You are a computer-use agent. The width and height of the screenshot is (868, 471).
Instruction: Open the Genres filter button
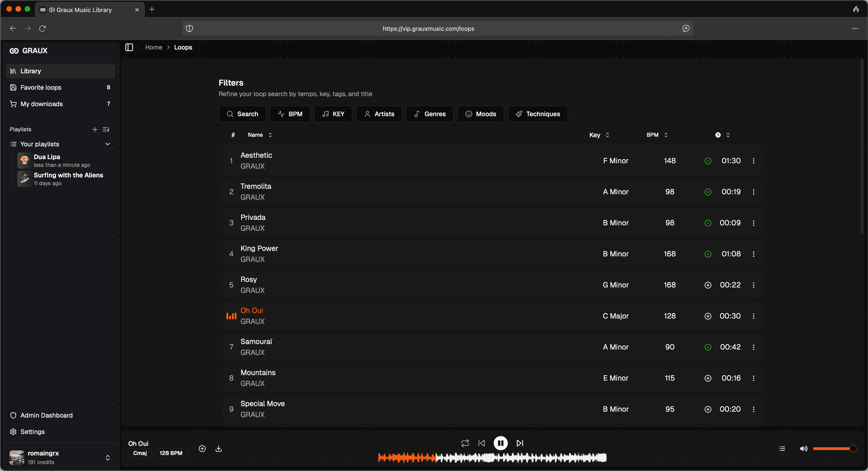430,114
